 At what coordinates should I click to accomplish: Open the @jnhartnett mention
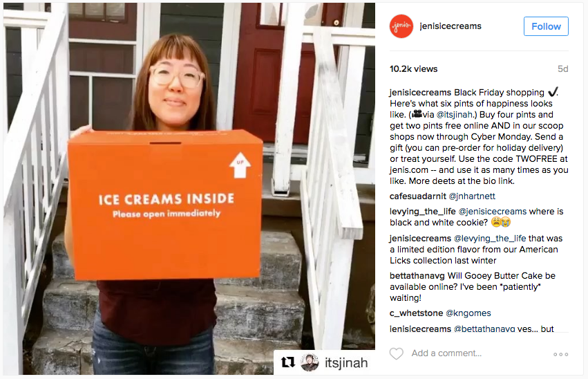[472, 196]
